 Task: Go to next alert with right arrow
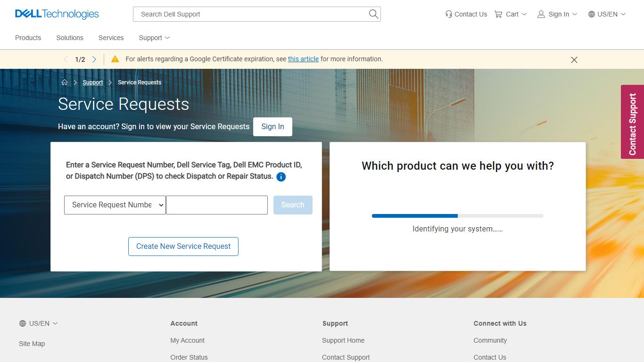coord(94,59)
